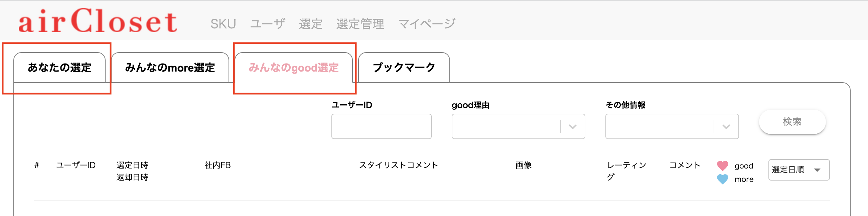
Task: Expand the good理由 dropdown
Action: tap(518, 126)
